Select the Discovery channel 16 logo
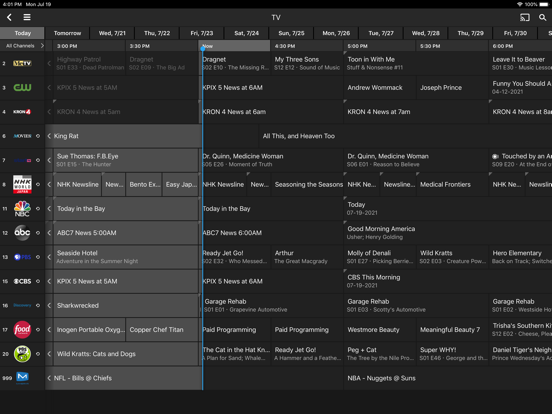Image resolution: width=552 pixels, height=414 pixels. coord(22,305)
